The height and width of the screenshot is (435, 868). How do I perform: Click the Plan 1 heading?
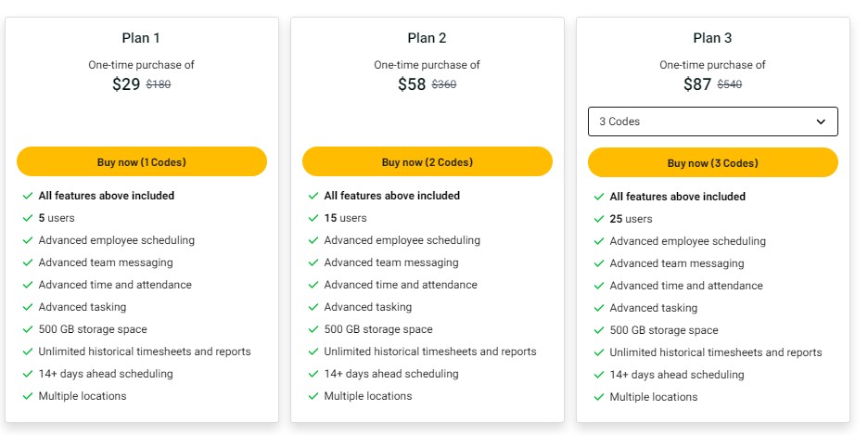click(x=141, y=38)
